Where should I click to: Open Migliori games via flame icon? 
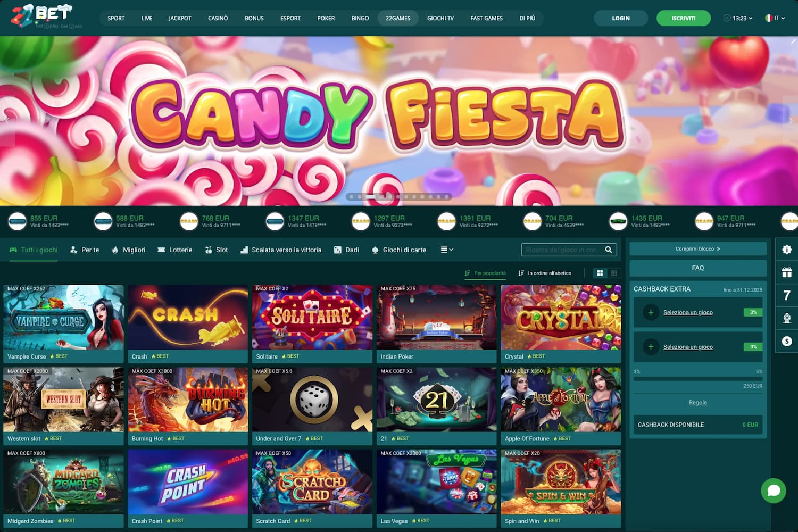pos(128,250)
